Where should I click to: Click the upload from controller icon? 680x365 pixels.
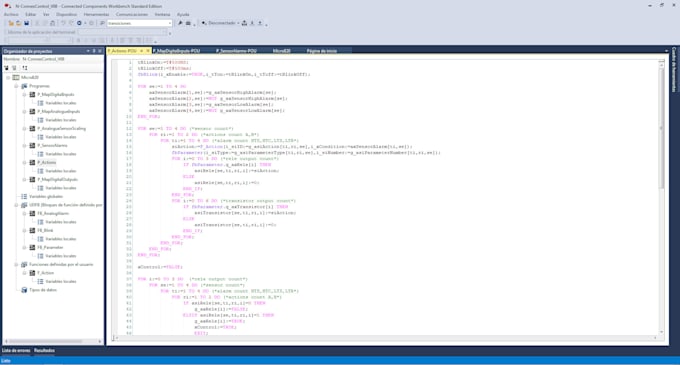pos(260,23)
